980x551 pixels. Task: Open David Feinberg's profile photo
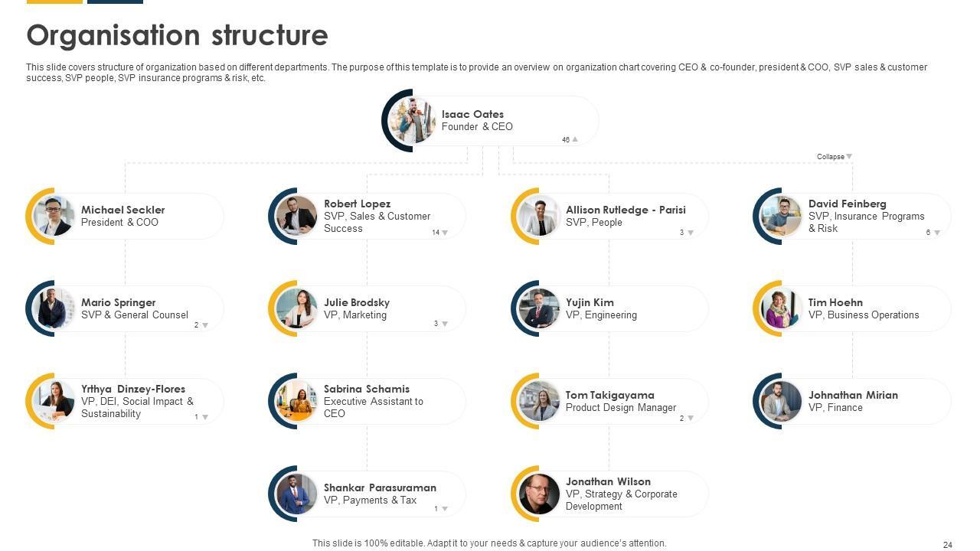click(x=782, y=217)
